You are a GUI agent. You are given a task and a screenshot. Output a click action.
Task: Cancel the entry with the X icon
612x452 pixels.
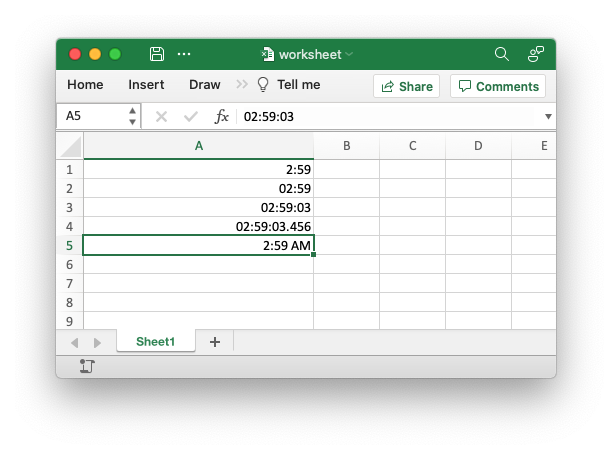tap(161, 116)
